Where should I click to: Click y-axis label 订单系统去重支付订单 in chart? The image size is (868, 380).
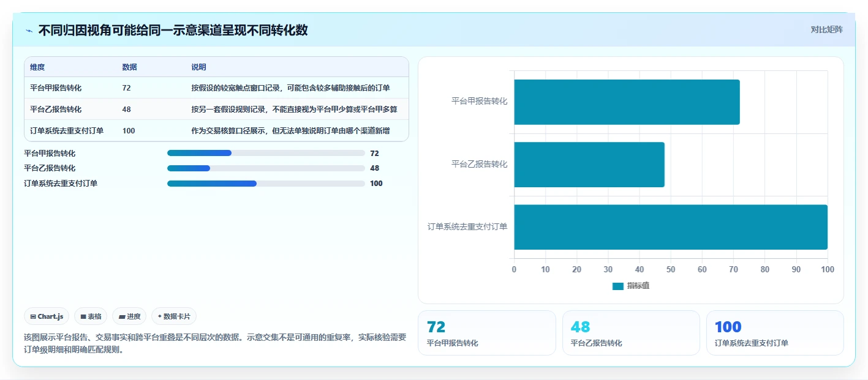467,227
